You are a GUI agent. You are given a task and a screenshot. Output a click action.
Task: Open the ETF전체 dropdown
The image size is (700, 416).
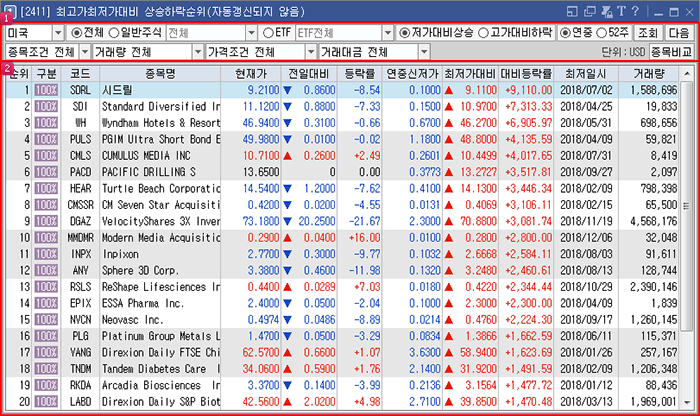(388, 33)
